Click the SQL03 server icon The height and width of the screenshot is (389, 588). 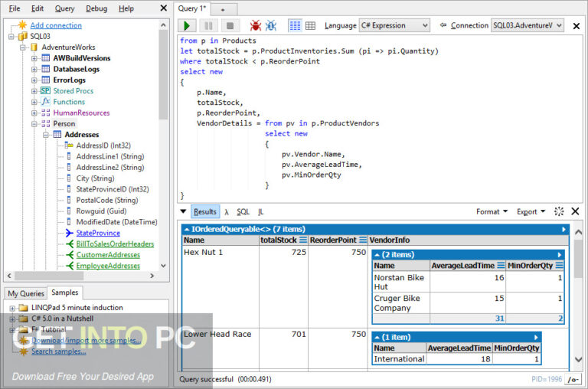[23, 36]
